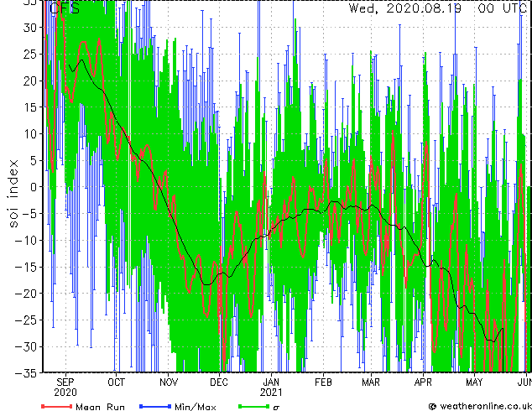Viewport: 532px width, 411px height.
Task: Click the 'MAR' month label
Action: pyautogui.click(x=371, y=382)
